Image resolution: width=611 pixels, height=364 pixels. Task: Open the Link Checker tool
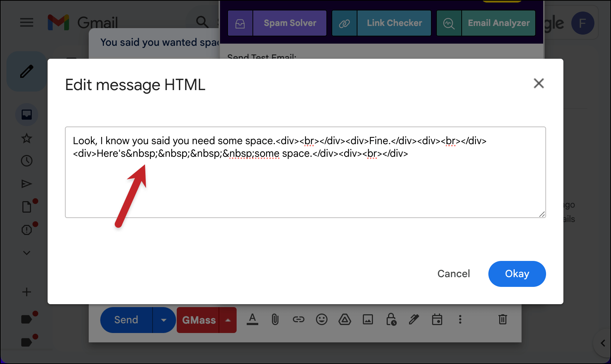pos(394,23)
